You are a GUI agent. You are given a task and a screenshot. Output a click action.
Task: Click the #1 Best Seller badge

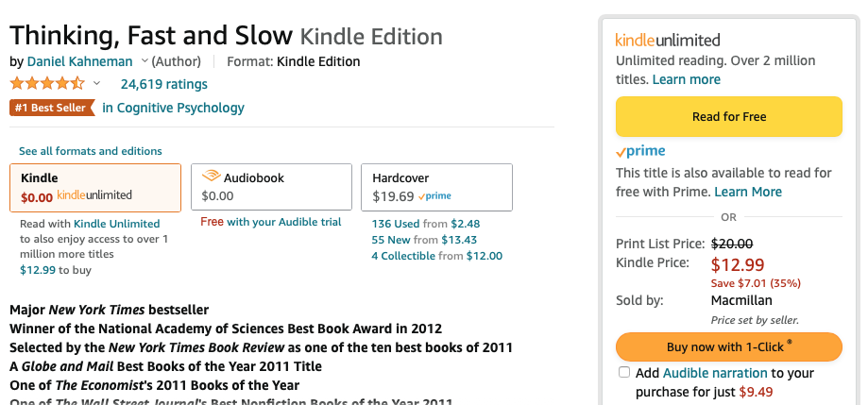pyautogui.click(x=52, y=108)
